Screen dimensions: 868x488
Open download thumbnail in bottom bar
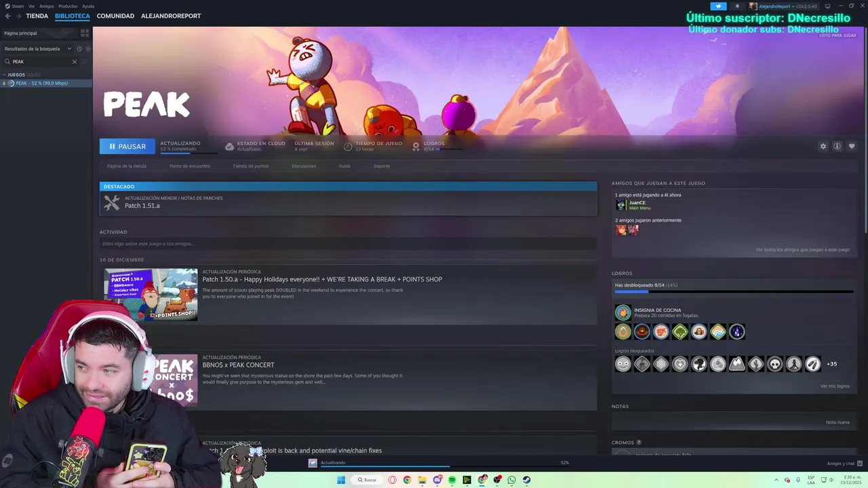[313, 463]
